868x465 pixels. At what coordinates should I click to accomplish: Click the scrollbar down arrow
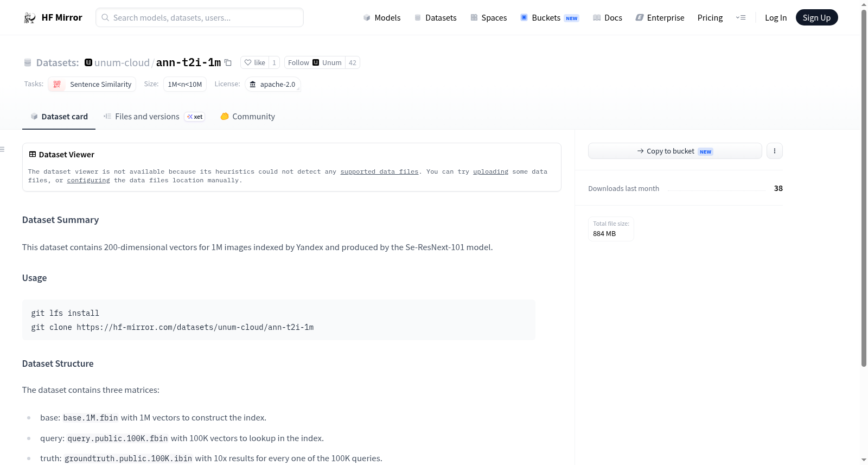coord(864,460)
